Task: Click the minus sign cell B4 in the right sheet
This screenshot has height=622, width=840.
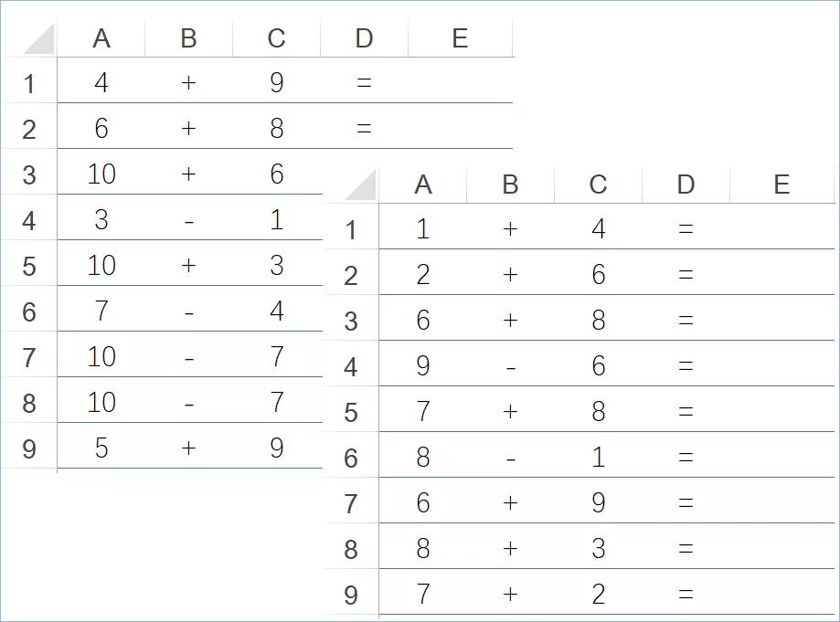Action: click(x=510, y=366)
